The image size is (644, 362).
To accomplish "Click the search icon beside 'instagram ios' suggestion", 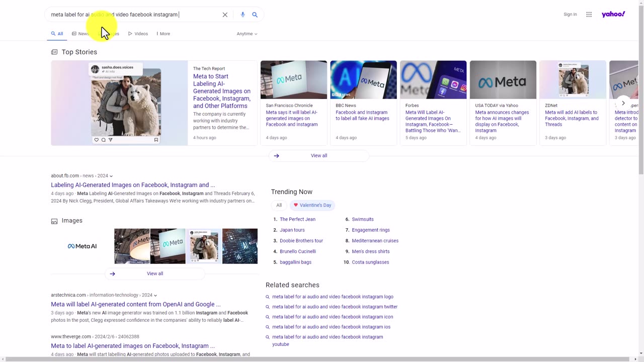I will (x=268, y=327).
